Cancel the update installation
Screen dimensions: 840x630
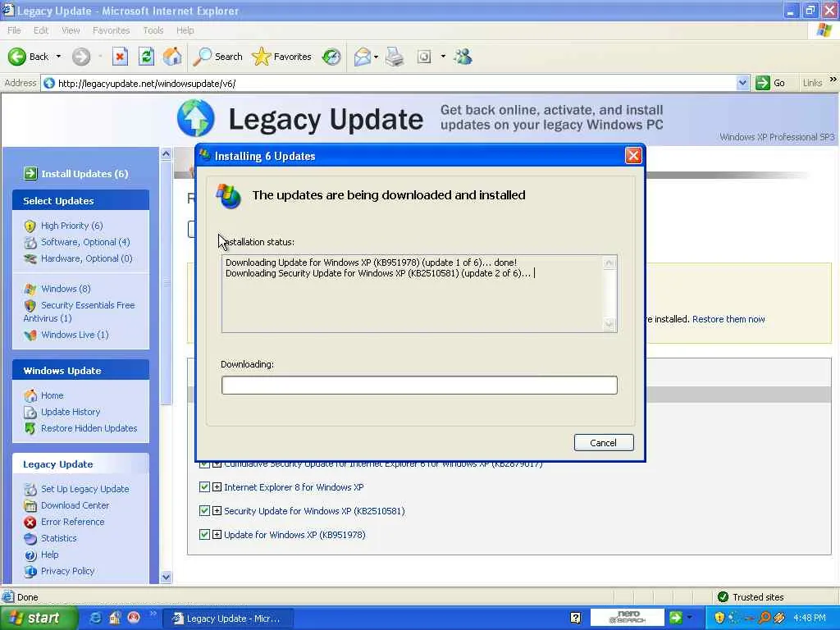(604, 442)
